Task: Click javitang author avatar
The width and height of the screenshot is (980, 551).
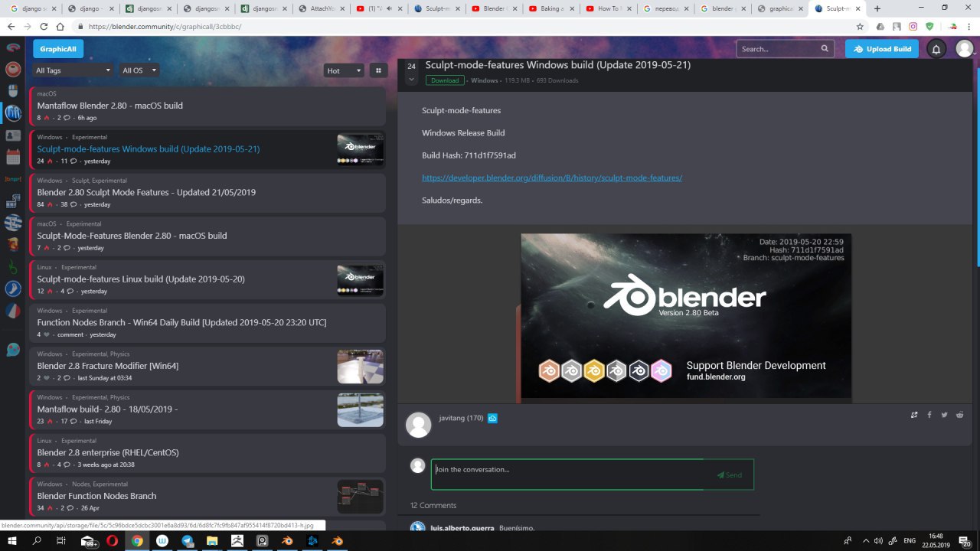Action: click(x=418, y=425)
